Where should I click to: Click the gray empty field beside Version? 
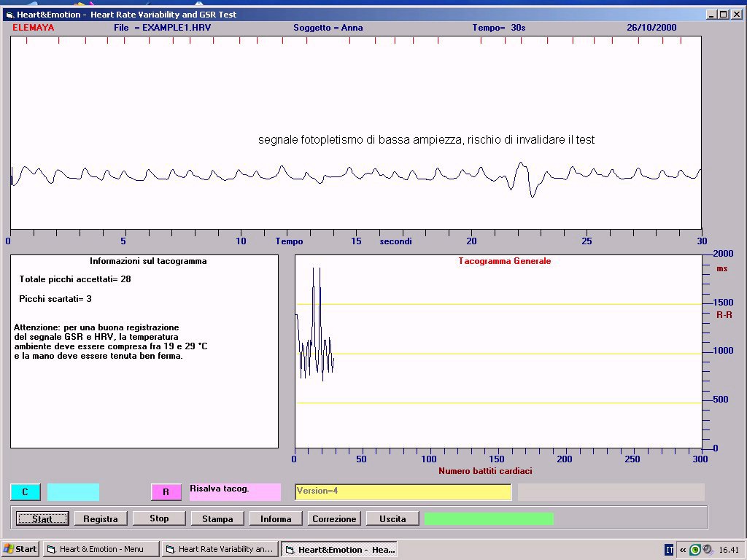click(x=611, y=492)
